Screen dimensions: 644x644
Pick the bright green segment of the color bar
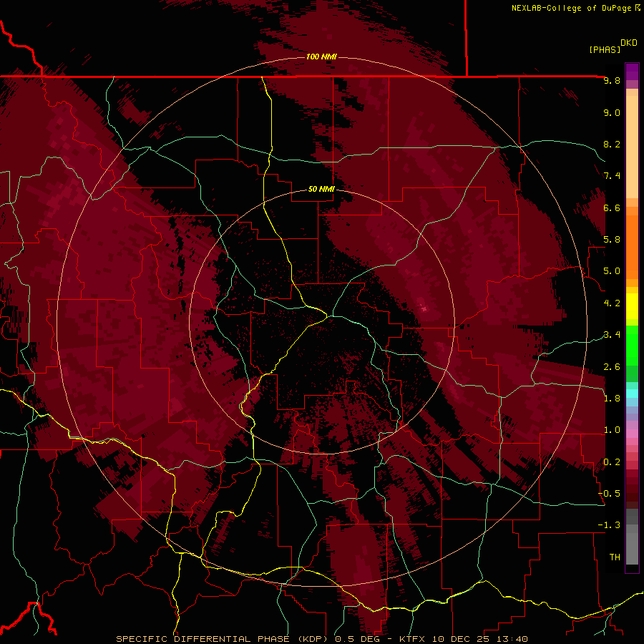tap(632, 346)
